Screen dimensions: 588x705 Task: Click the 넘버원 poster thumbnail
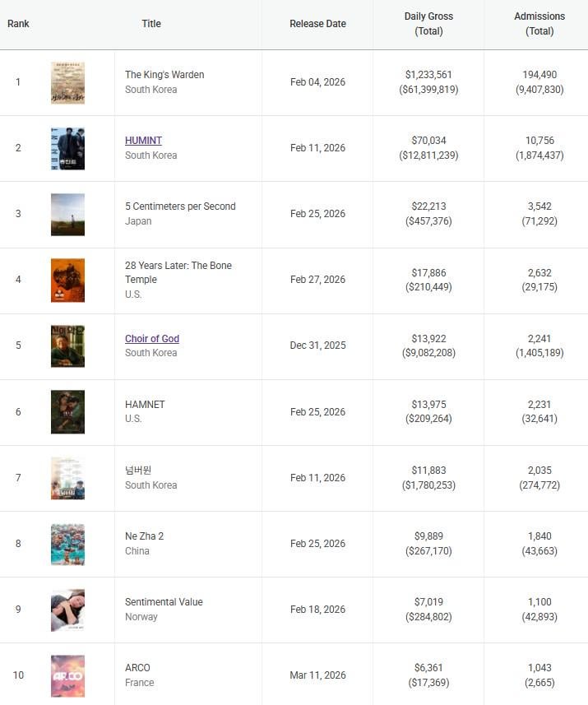click(x=67, y=478)
